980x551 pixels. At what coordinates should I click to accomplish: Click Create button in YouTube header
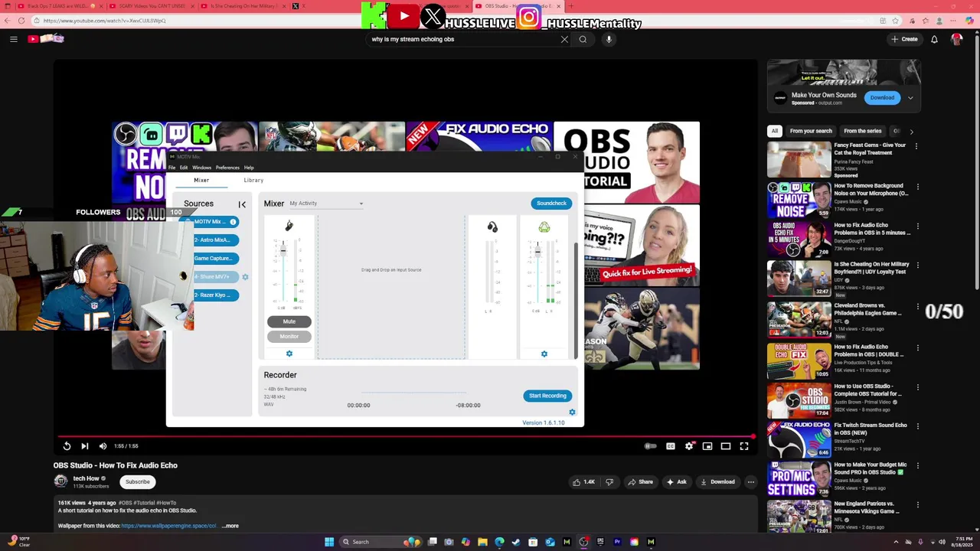[904, 39]
